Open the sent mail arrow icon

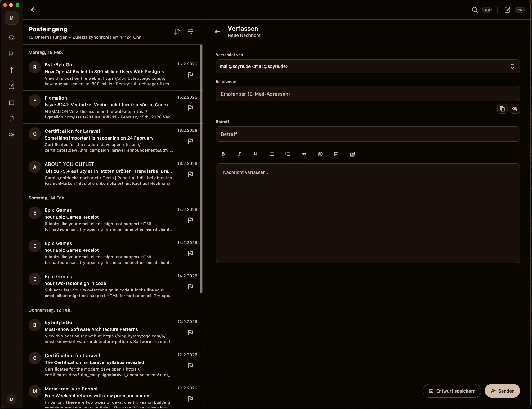tap(11, 70)
